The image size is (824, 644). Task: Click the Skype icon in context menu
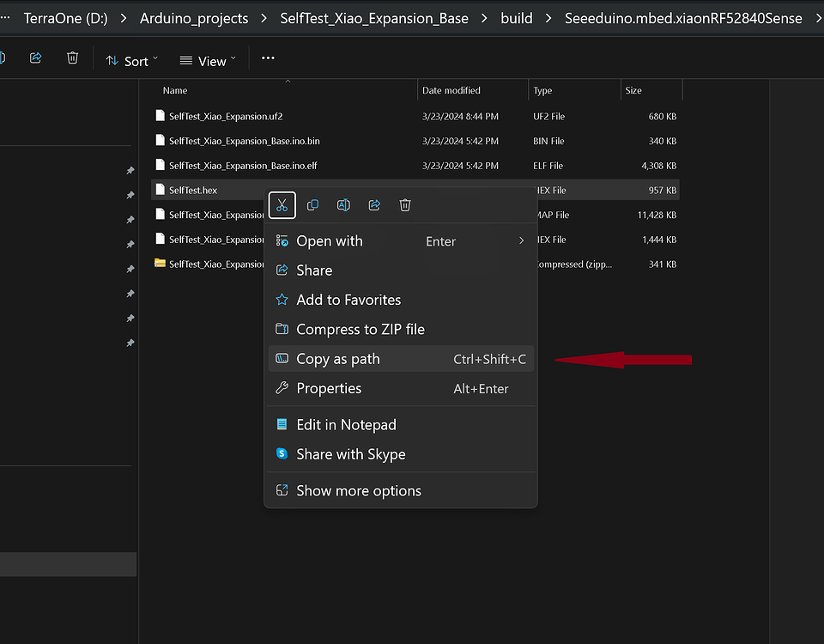click(282, 453)
